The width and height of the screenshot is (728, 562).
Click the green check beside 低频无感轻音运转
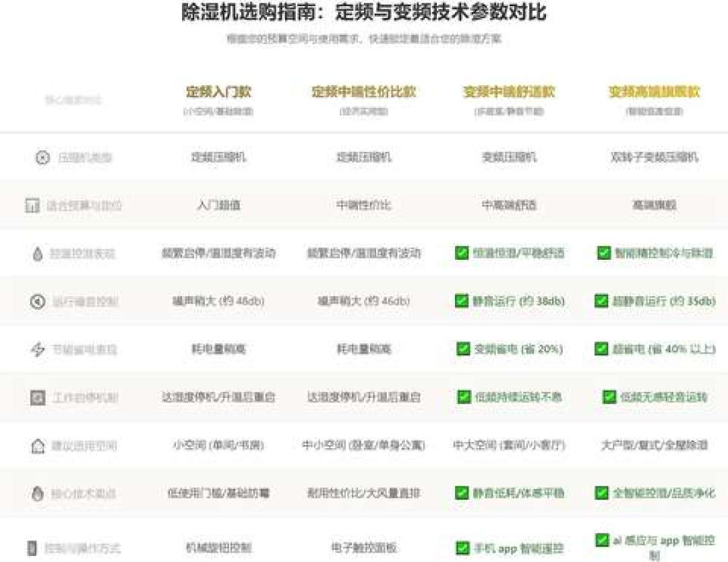point(609,397)
